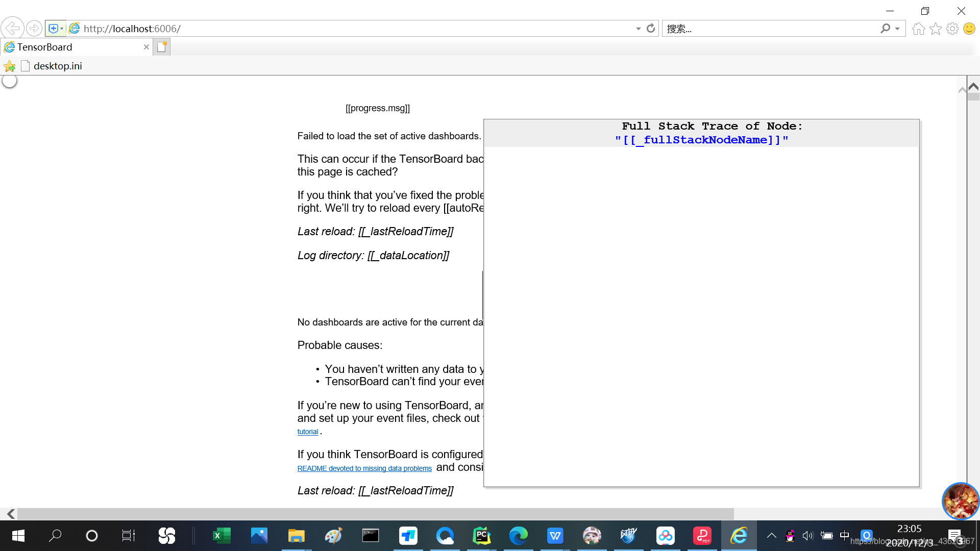Viewport: 980px width, 551px height.
Task: Open the Windows Start menu
Action: tap(18, 536)
